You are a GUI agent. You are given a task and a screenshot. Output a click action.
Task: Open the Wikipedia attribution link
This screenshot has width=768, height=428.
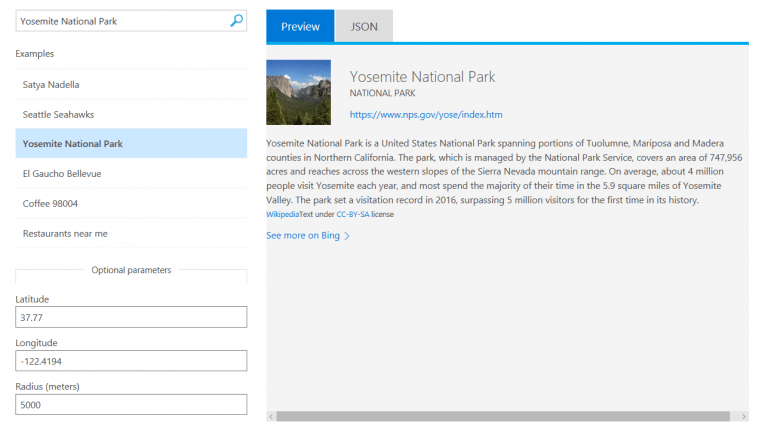pyautogui.click(x=282, y=214)
